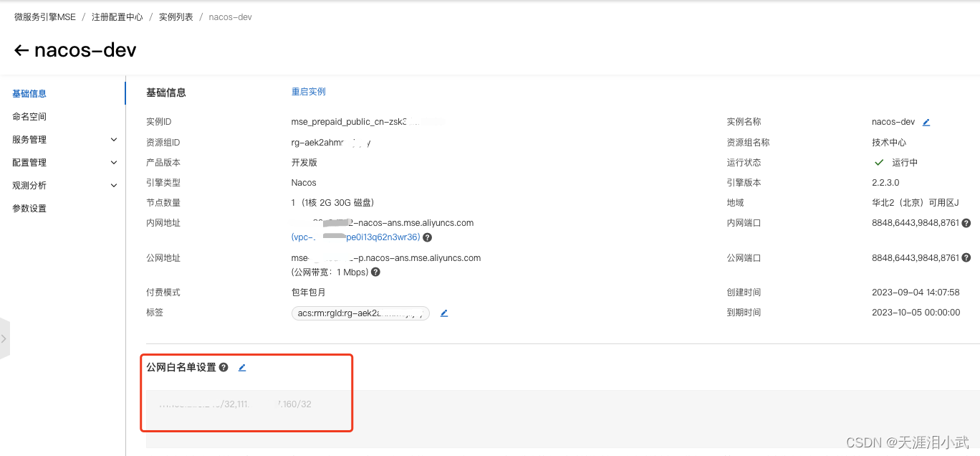Edit the instance name via its pencil icon
This screenshot has height=456, width=980.
[x=926, y=121]
